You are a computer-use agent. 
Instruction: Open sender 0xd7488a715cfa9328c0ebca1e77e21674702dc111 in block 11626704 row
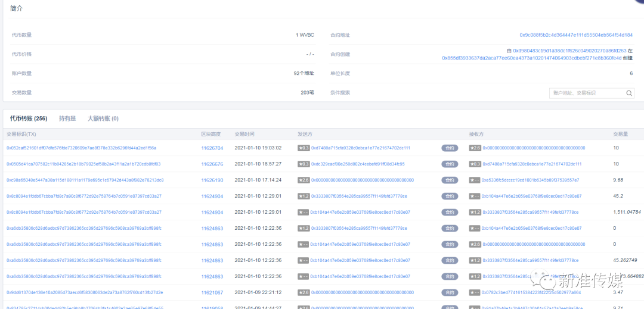point(361,148)
